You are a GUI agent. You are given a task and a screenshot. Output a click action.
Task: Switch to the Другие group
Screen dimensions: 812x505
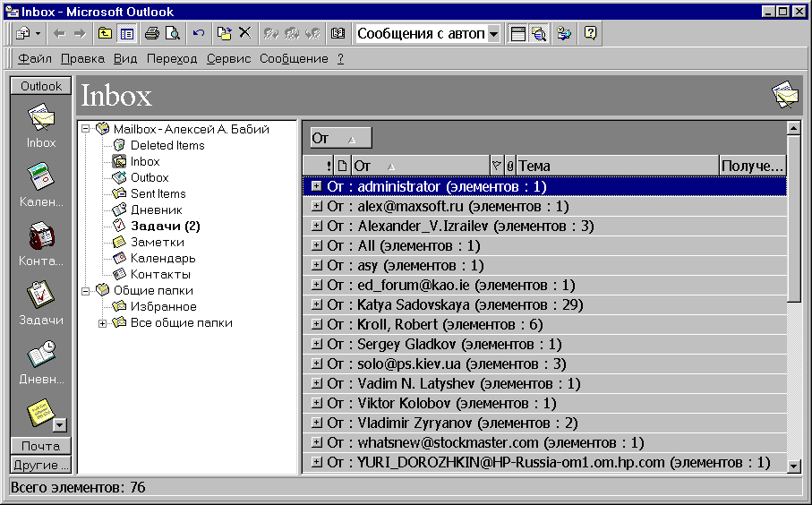(41, 465)
